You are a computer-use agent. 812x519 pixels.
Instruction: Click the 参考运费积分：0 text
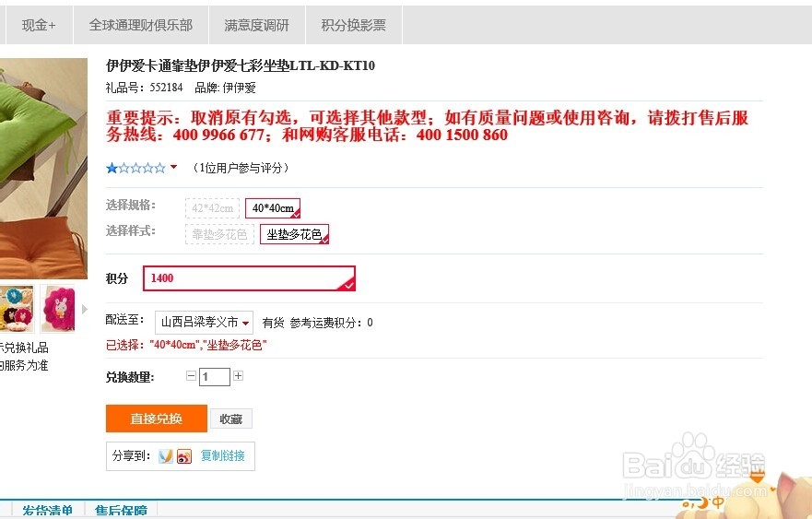332,323
